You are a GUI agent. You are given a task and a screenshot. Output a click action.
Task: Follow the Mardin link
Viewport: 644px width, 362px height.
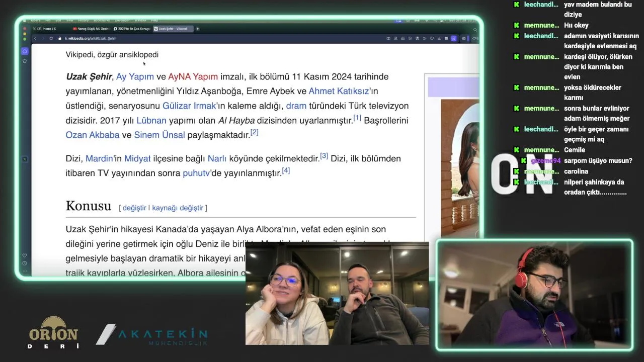pos(99,159)
